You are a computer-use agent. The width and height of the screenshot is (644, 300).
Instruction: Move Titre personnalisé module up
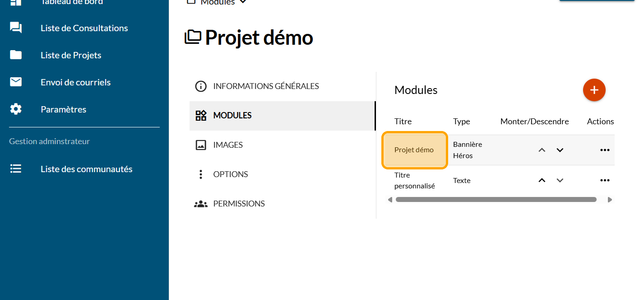542,180
